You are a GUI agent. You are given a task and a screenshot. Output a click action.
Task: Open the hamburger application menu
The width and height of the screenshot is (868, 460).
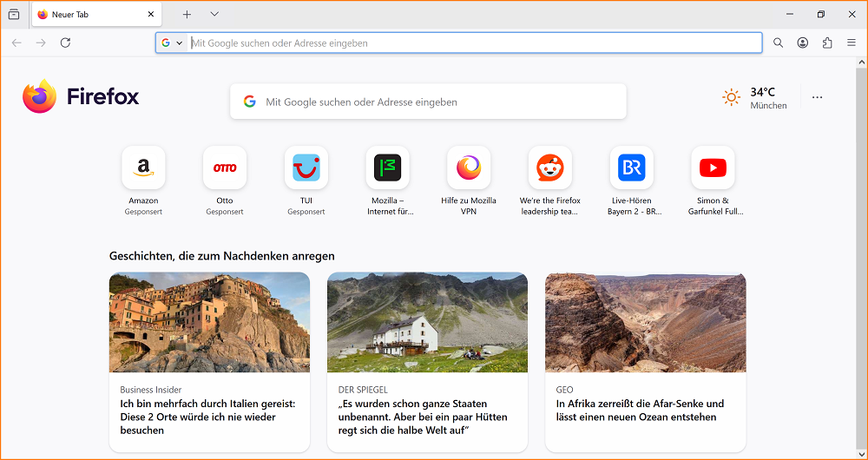click(x=852, y=43)
